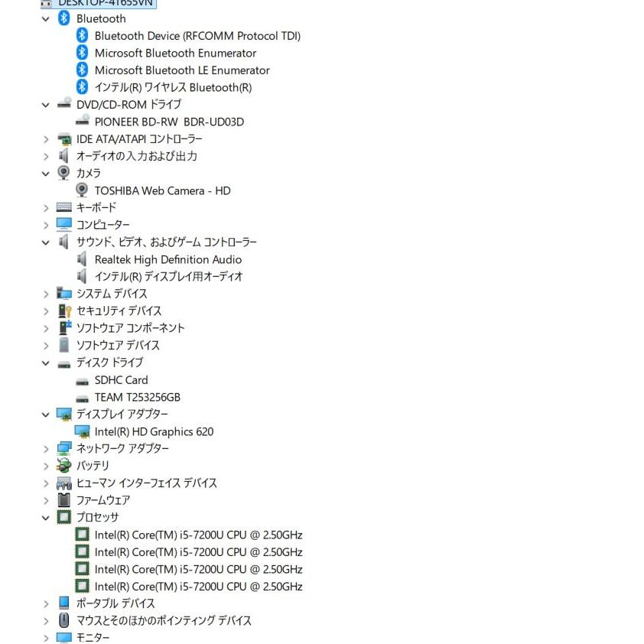
Task: Click the SDHC Card disk icon
Action: [83, 380]
